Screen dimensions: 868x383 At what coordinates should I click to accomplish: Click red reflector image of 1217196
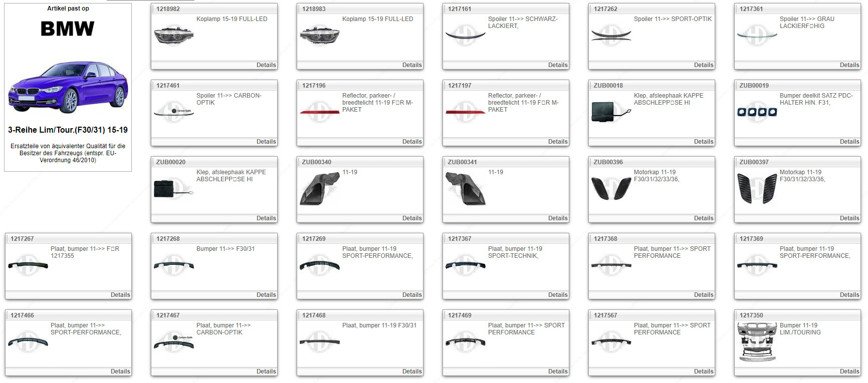coord(319,112)
